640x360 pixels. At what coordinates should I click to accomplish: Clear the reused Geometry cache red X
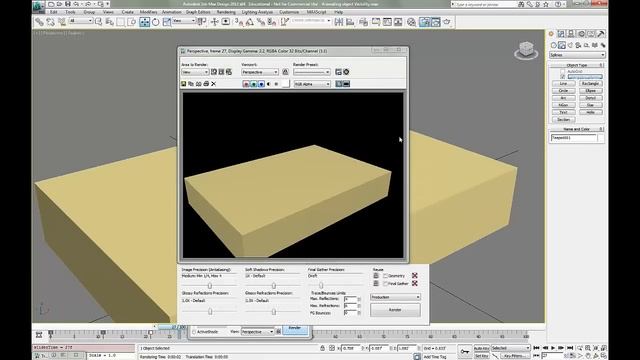[x=415, y=276]
